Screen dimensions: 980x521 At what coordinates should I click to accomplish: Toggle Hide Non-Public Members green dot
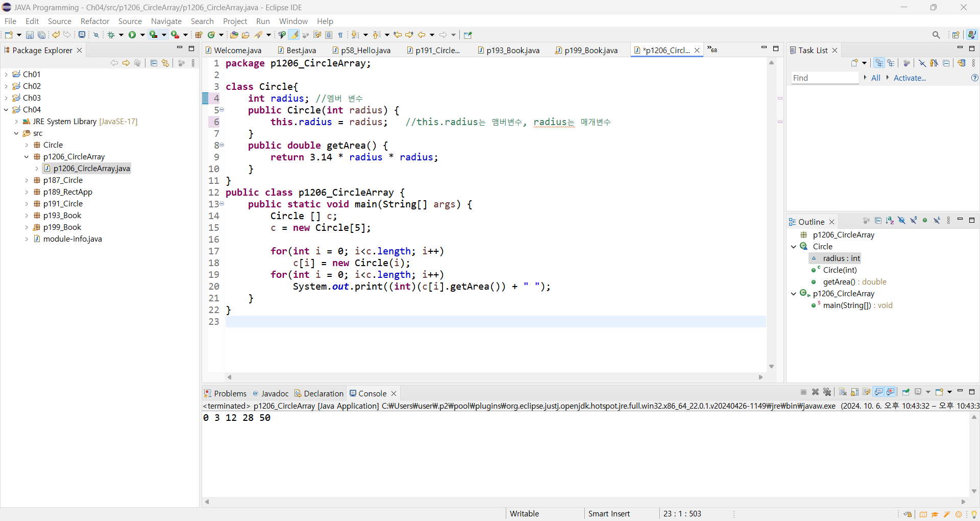(925, 221)
